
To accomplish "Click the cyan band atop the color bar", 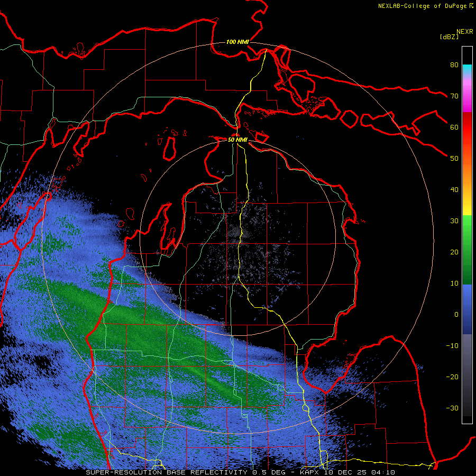I will click(x=467, y=69).
